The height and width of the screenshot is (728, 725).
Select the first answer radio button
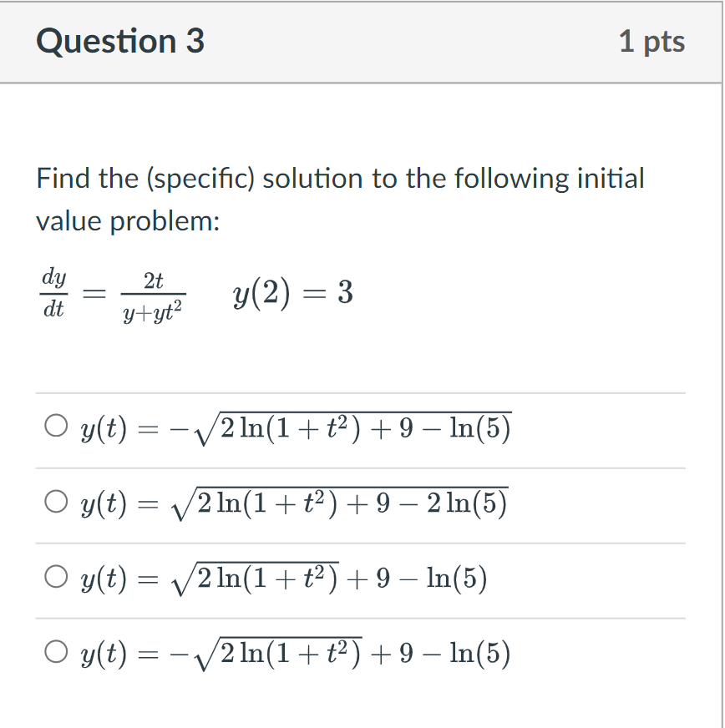[55, 426]
